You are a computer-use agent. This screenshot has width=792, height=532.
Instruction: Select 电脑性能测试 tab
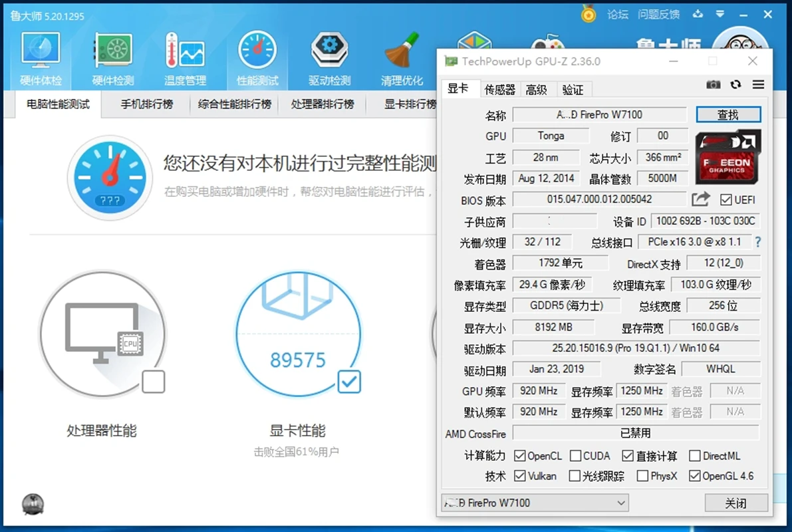click(x=58, y=104)
